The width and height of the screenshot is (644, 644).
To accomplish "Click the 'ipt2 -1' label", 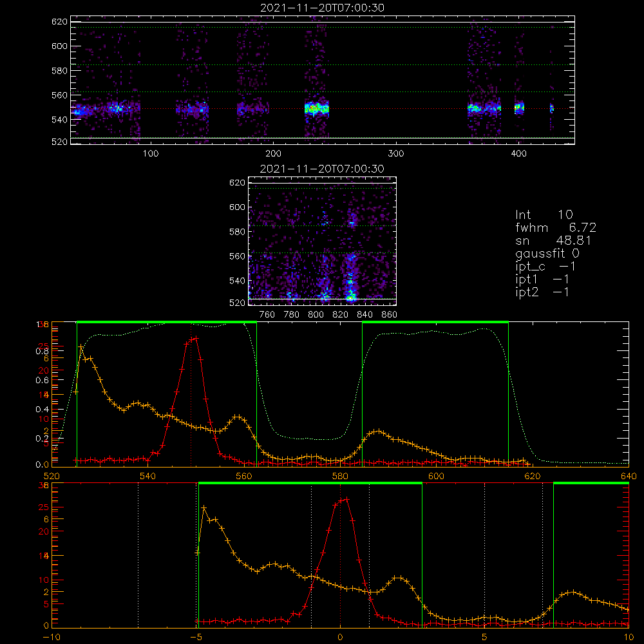I will click(x=542, y=292).
